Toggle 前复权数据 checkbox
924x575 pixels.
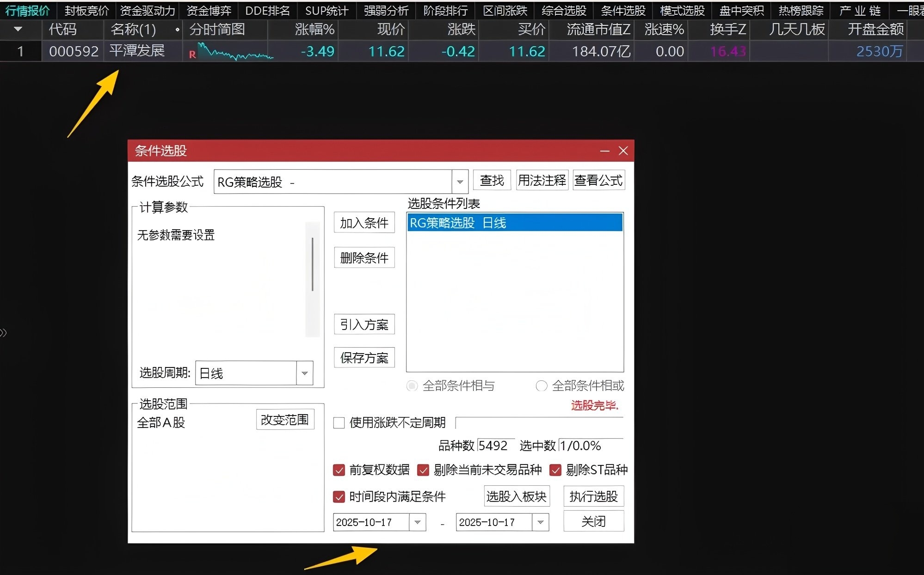point(339,470)
